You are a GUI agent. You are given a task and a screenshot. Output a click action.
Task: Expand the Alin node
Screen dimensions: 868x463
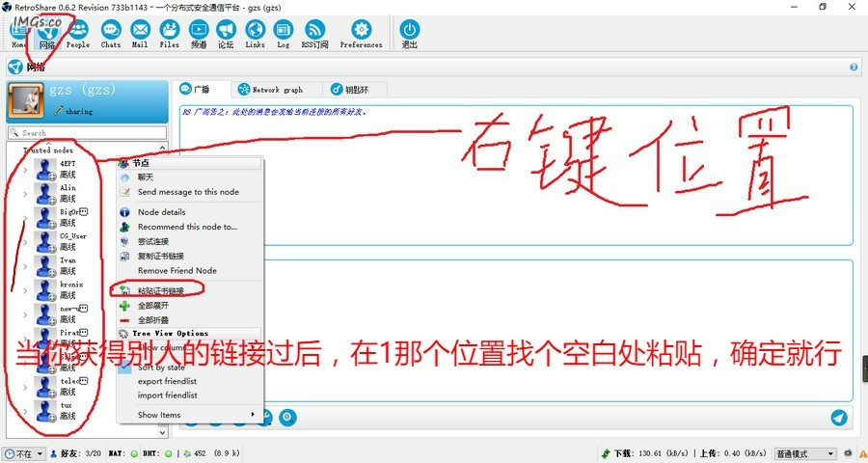coord(25,194)
